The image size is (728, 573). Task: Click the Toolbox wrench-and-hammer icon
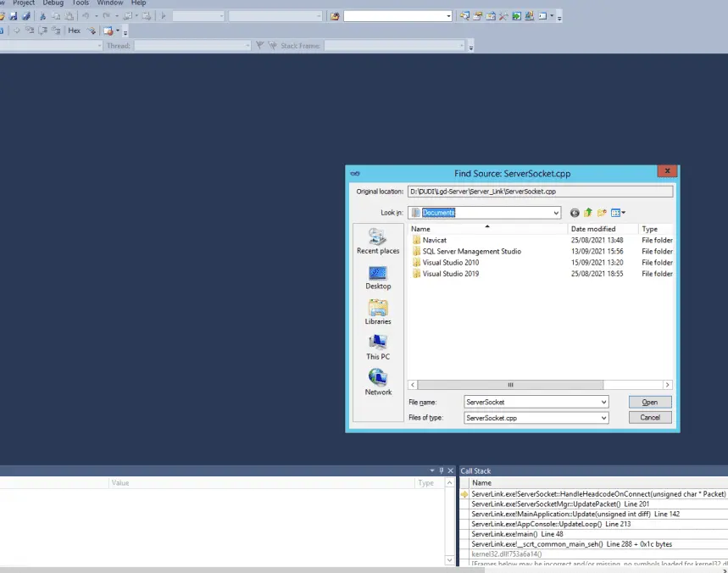pos(503,16)
